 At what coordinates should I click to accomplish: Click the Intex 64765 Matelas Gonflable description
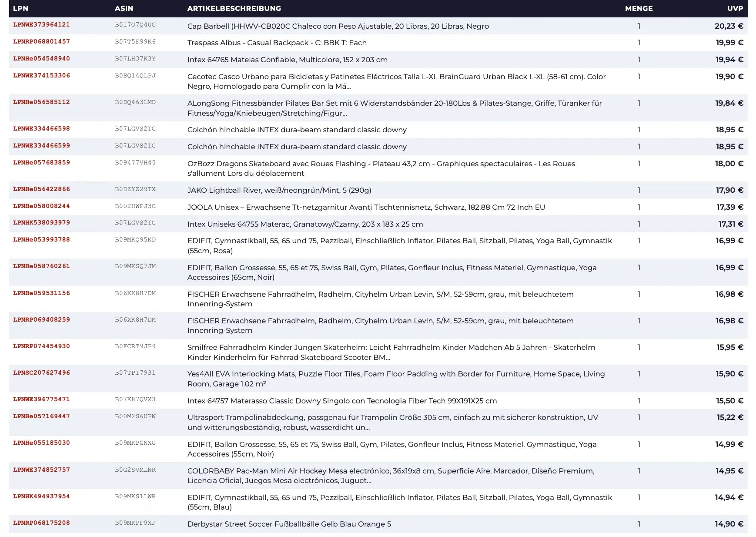coord(288,60)
